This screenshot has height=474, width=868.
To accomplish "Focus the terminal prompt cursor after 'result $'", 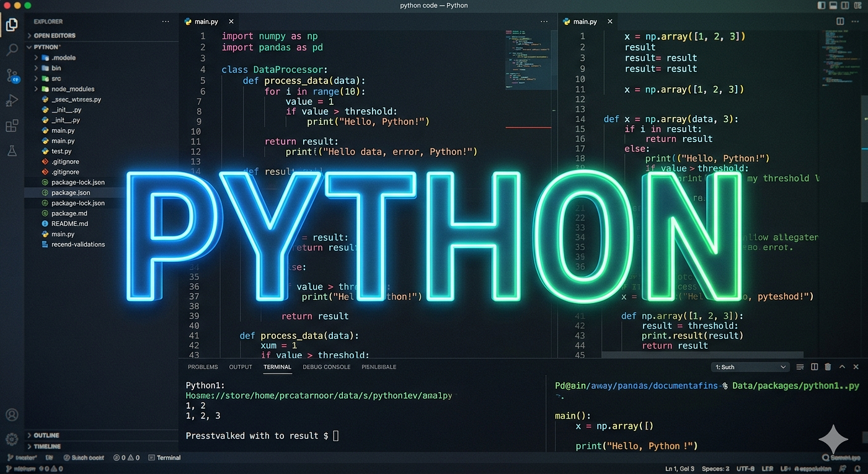I will click(336, 436).
